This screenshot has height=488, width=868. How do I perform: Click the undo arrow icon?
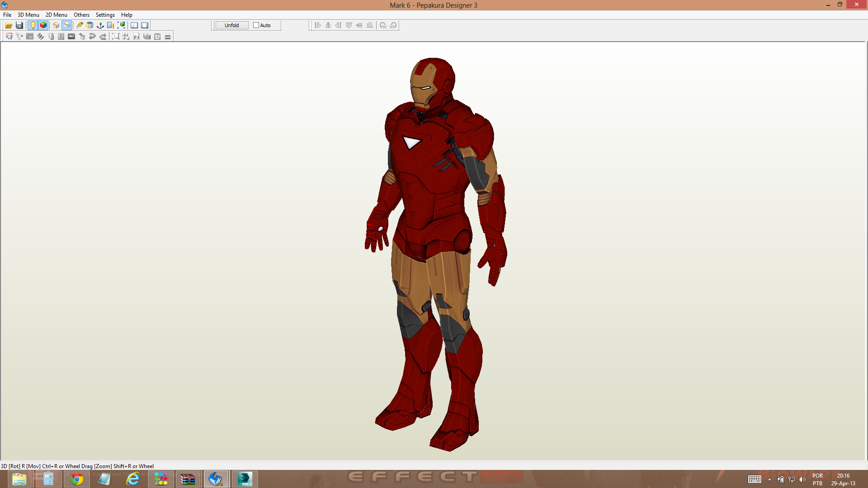[x=92, y=37]
